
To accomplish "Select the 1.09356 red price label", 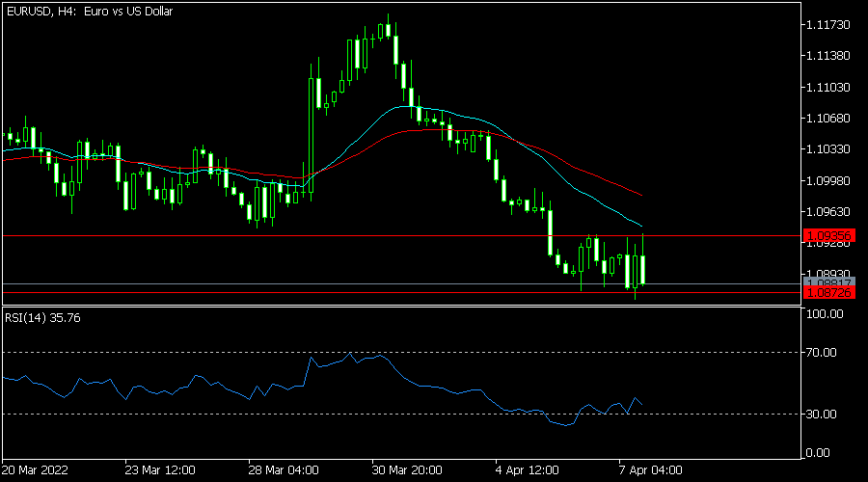I will click(x=828, y=236).
